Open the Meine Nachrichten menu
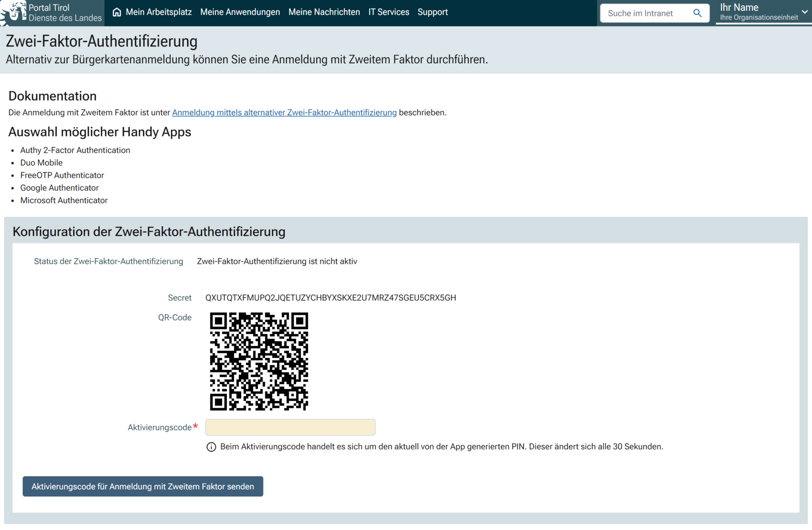The image size is (812, 530). (x=324, y=12)
